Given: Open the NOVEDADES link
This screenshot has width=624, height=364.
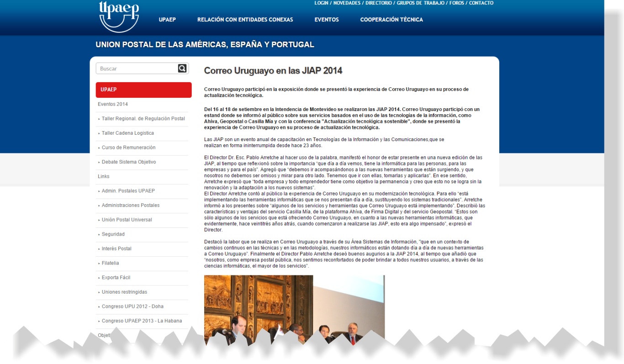Looking at the screenshot, I should (x=347, y=3).
